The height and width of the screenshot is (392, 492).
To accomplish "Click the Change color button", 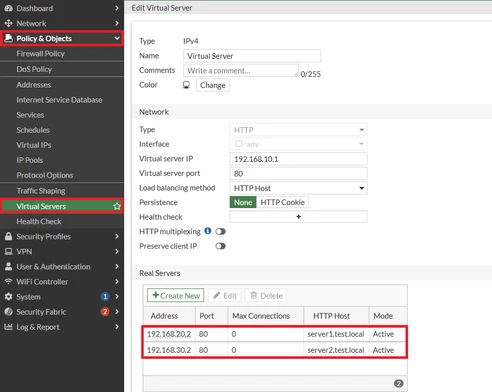I will [x=213, y=85].
